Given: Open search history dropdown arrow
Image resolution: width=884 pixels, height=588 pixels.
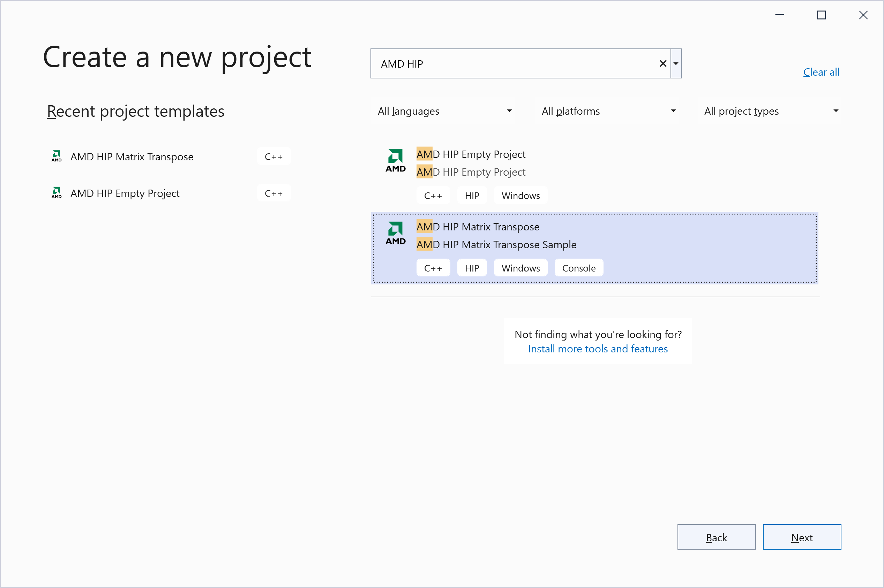Looking at the screenshot, I should (x=676, y=64).
